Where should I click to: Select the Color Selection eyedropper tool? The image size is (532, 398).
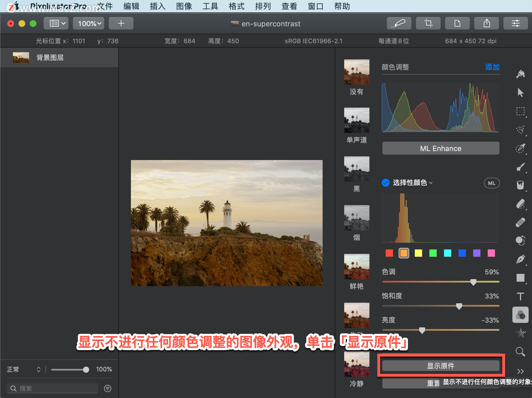(x=521, y=148)
